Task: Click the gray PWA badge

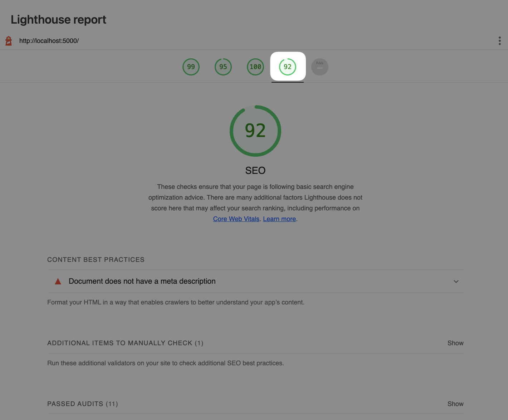Action: tap(320, 67)
